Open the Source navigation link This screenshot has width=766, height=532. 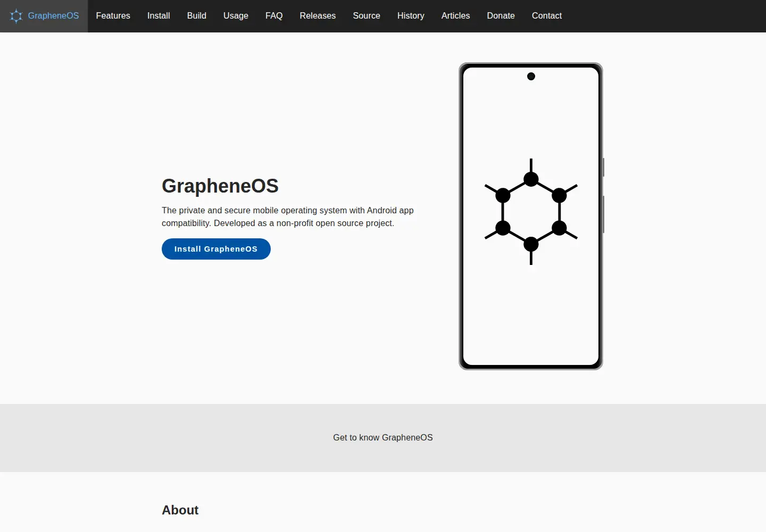tap(367, 16)
